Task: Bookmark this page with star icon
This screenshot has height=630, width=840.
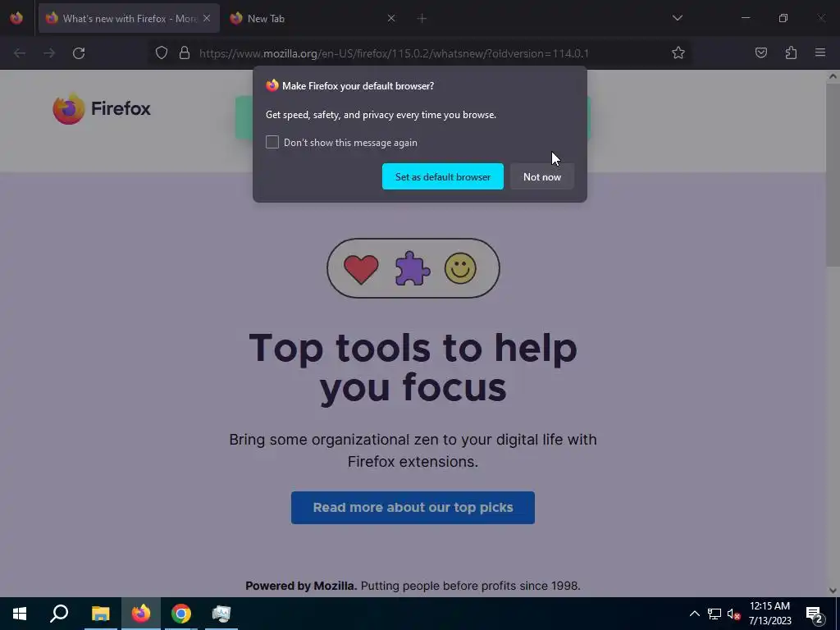Action: pos(678,53)
